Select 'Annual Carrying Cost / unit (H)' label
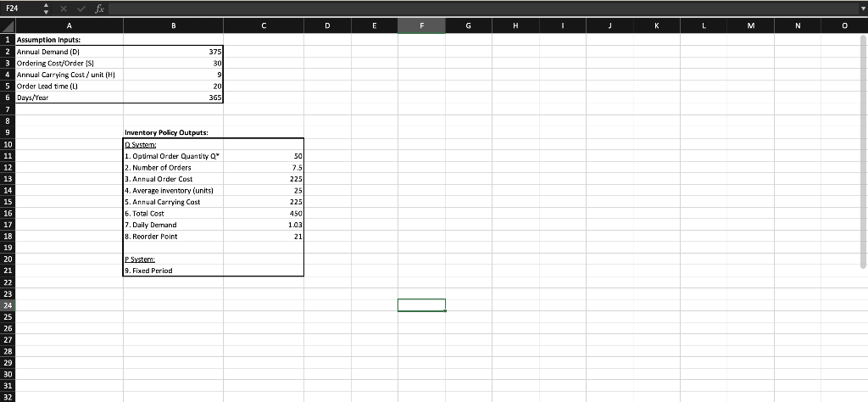The image size is (868, 402). (70, 75)
